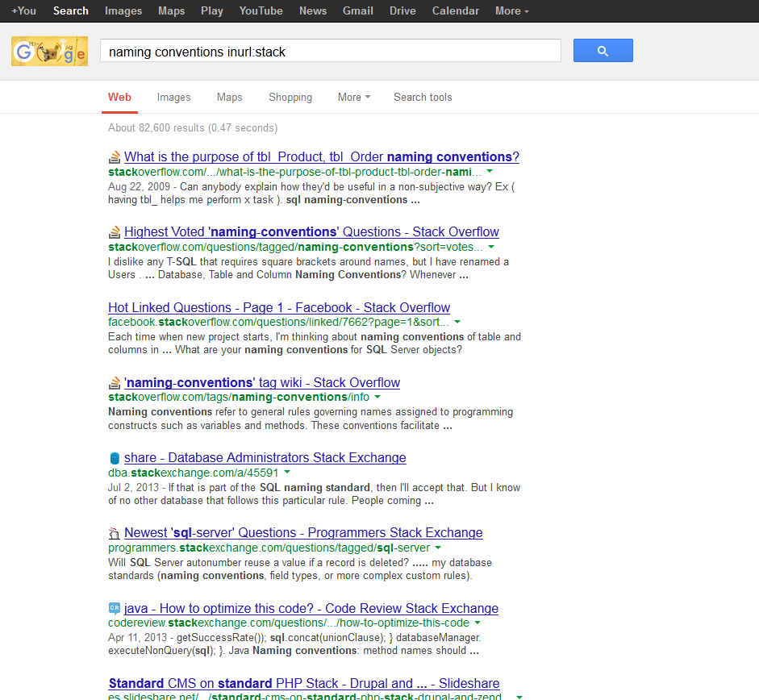Switch to the Maps results tab
The image size is (759, 700).
229,98
